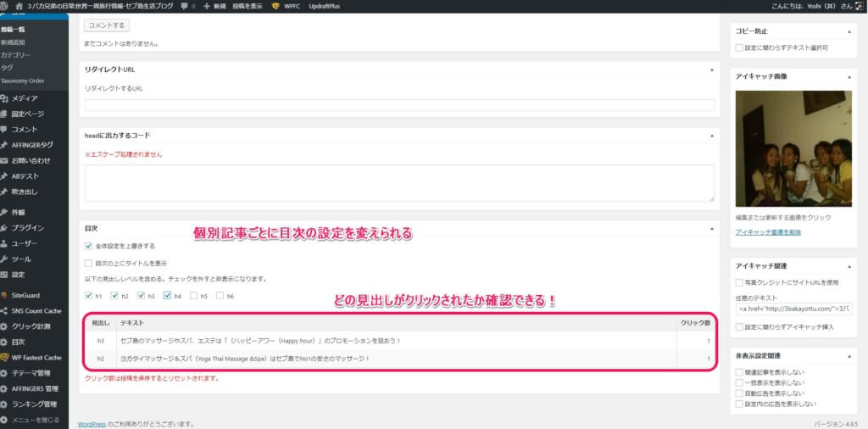
Task: Click the お問い合わせ mail icon
Action: [4, 161]
